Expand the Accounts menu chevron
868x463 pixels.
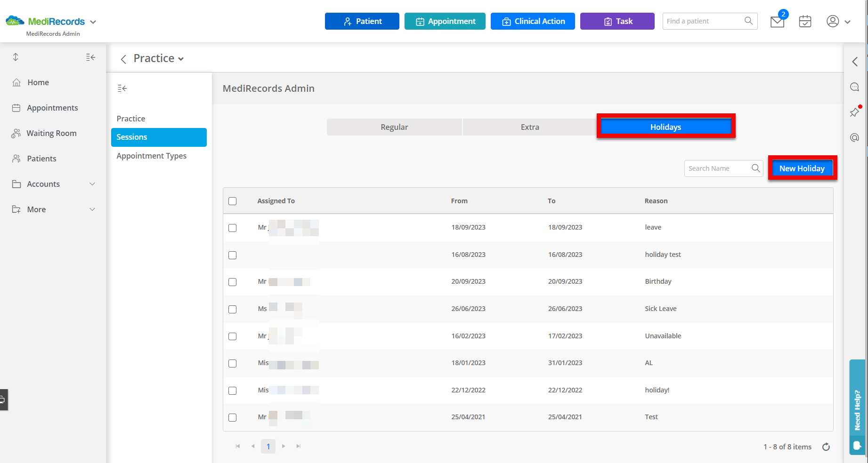92,184
